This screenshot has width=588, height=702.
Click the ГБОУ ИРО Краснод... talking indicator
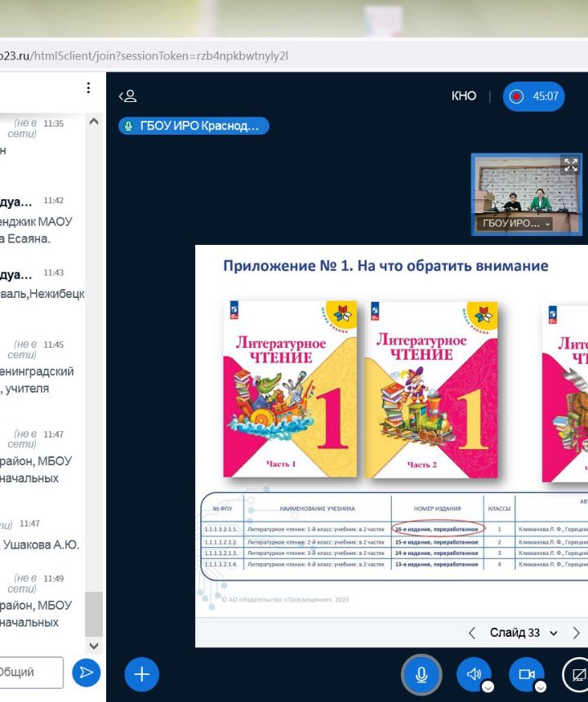194,127
